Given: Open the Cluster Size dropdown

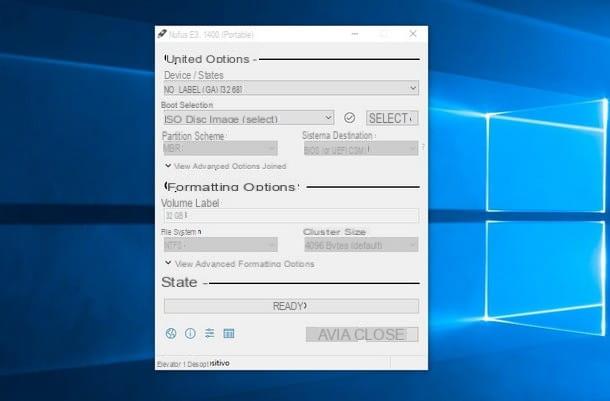Looking at the screenshot, I should [361, 245].
